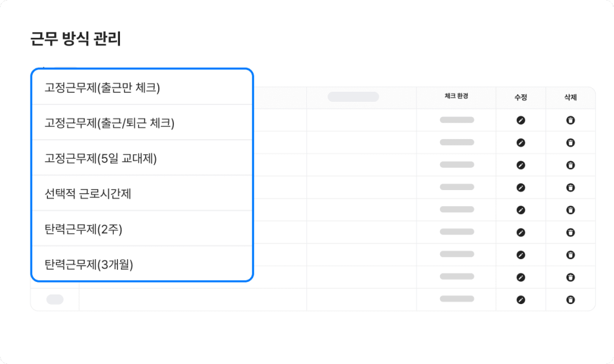
Task: Click the edit pencil in the third row
Action: (520, 165)
